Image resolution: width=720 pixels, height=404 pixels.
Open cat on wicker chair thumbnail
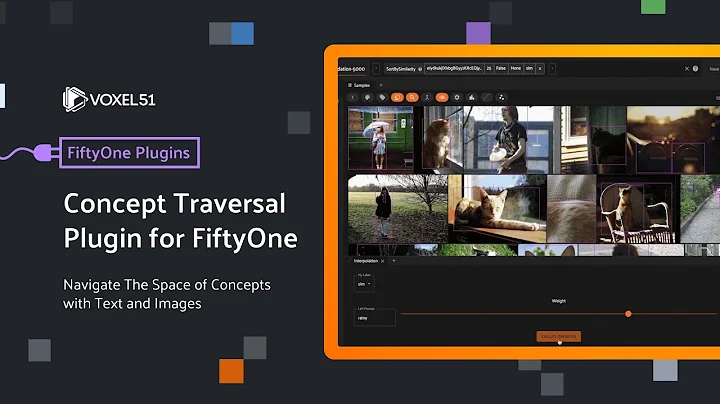pyautogui.click(x=636, y=208)
